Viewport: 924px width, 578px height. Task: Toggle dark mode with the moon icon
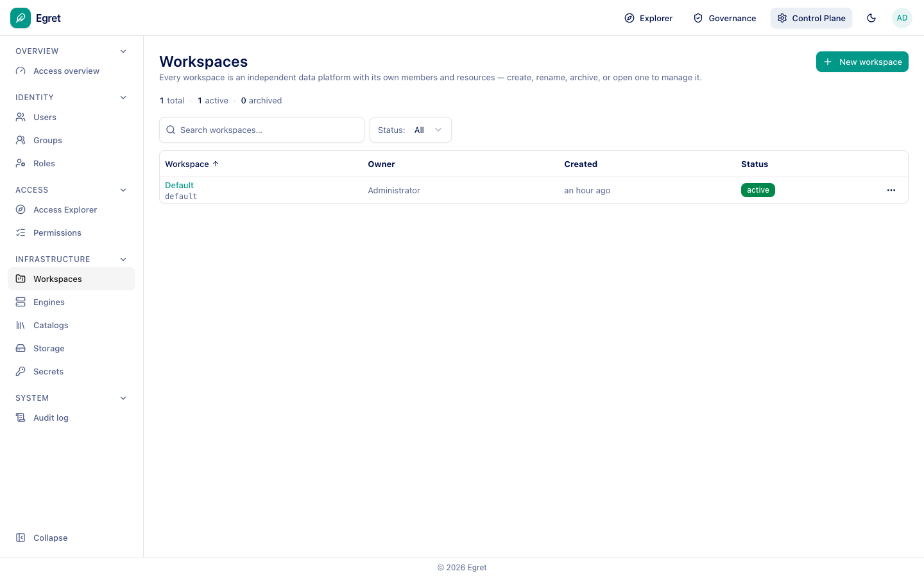pyautogui.click(x=871, y=18)
